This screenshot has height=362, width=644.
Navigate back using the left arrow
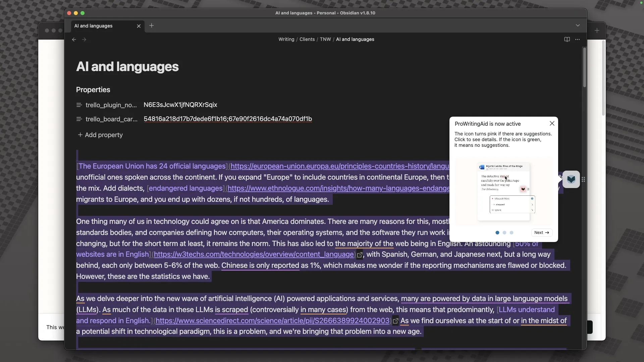tap(74, 39)
